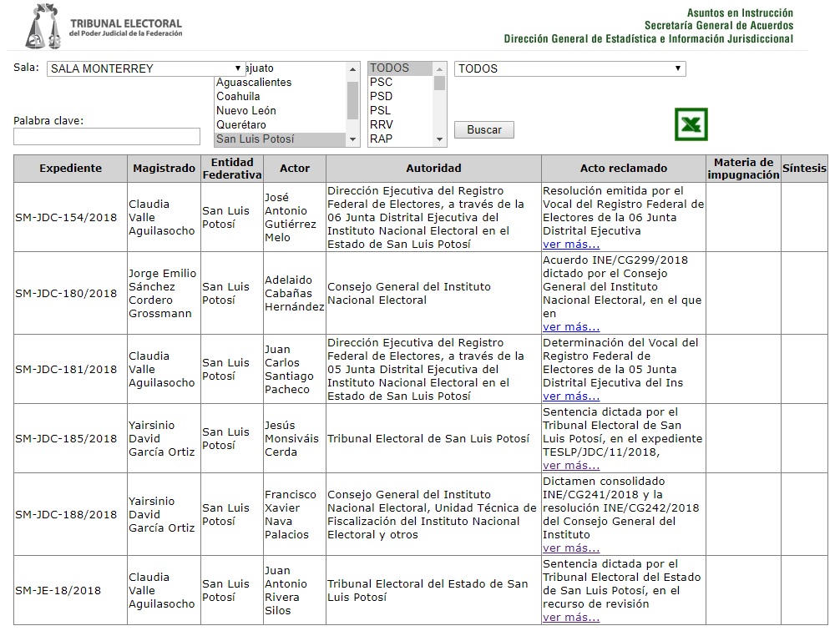
Task: Open the Sala Monterrey dropdown
Action: [x=146, y=68]
